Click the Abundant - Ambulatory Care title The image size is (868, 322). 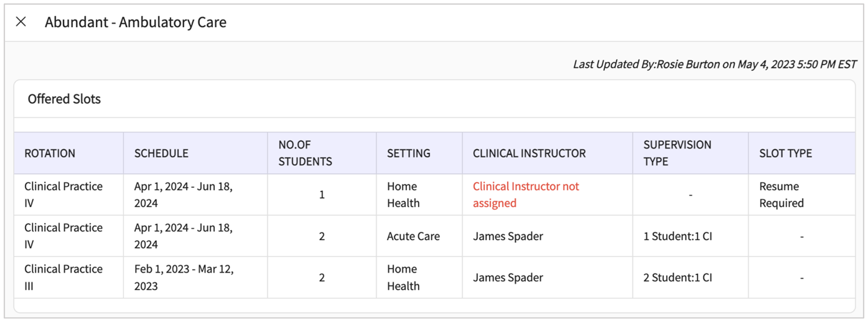click(x=136, y=22)
